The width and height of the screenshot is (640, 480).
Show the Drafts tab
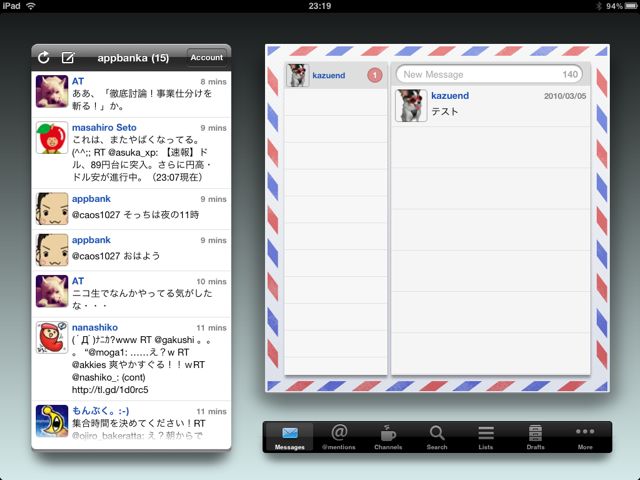[535, 438]
